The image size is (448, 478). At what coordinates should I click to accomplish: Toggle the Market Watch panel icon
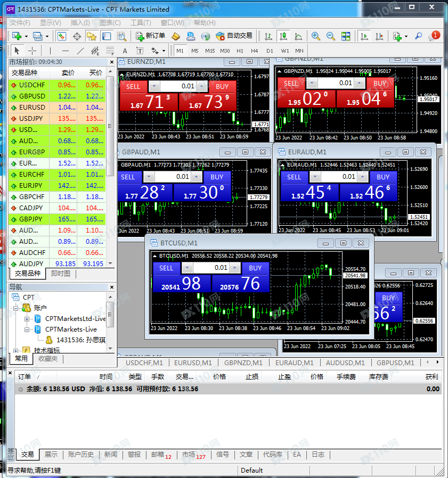coord(62,36)
